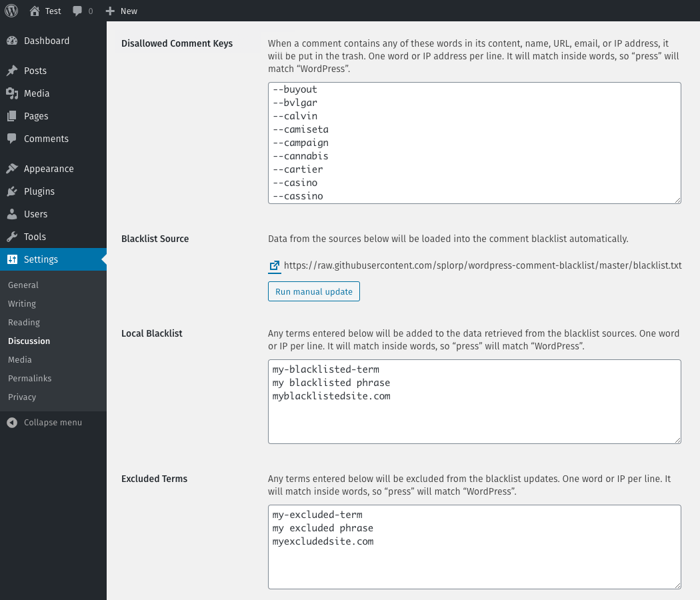Open the Posts menu
700x600 pixels.
tap(53, 71)
